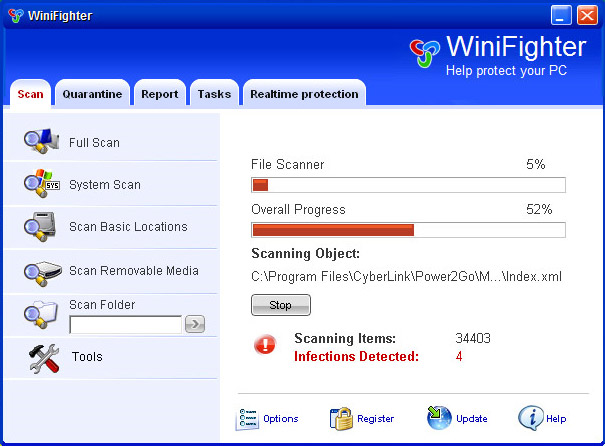Start a Full Scan
This screenshot has width=605, height=446.
94,143
